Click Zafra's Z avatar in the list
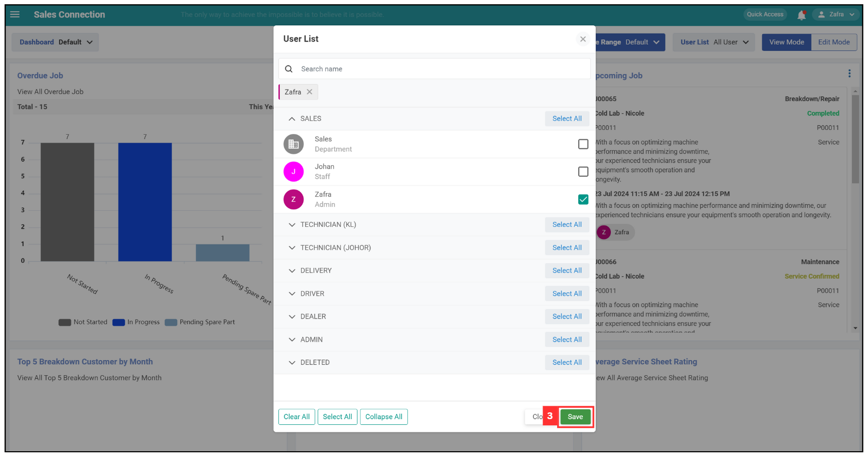The width and height of the screenshot is (868, 459). click(x=293, y=199)
